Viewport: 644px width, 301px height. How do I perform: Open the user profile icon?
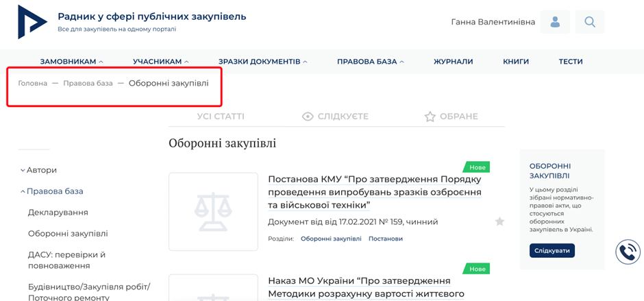[555, 22]
